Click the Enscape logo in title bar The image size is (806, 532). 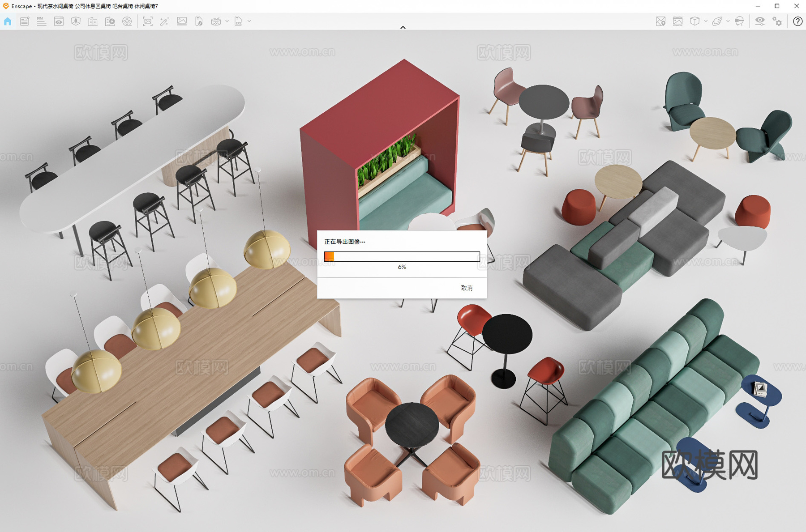coord(6,6)
